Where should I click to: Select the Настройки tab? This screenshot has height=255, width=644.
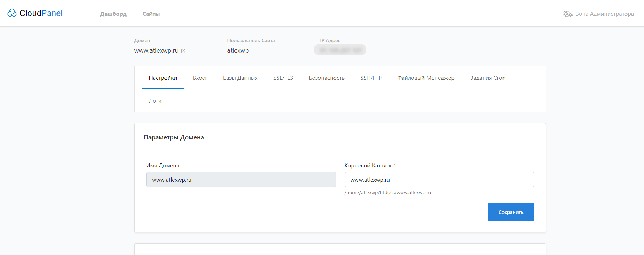[163, 78]
